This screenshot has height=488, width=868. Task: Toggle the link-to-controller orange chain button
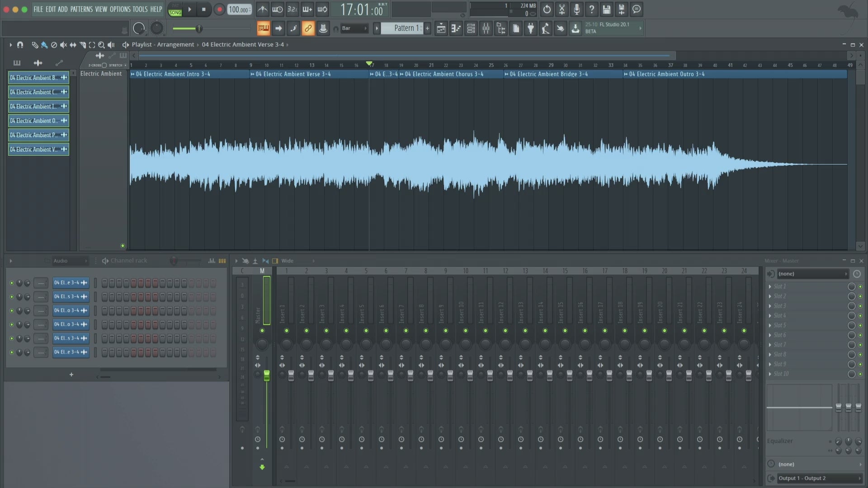click(308, 28)
